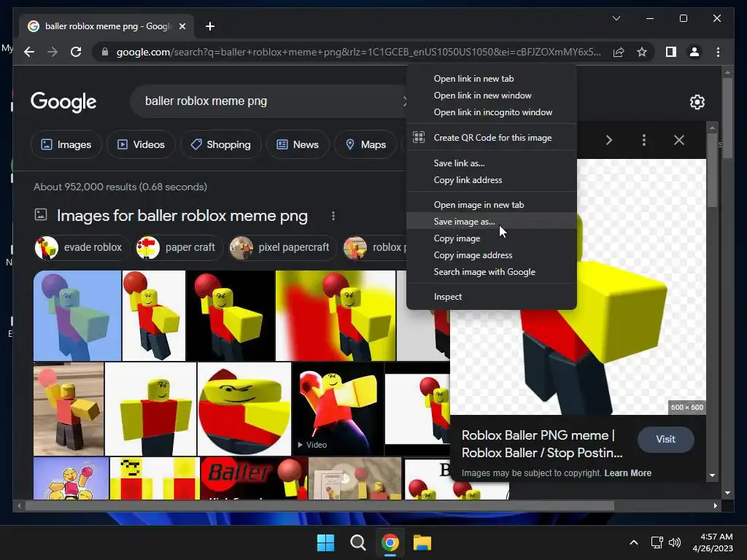Screen dimensions: 747x560
Task: Select the pixel papercraft chip
Action: (x=283, y=248)
